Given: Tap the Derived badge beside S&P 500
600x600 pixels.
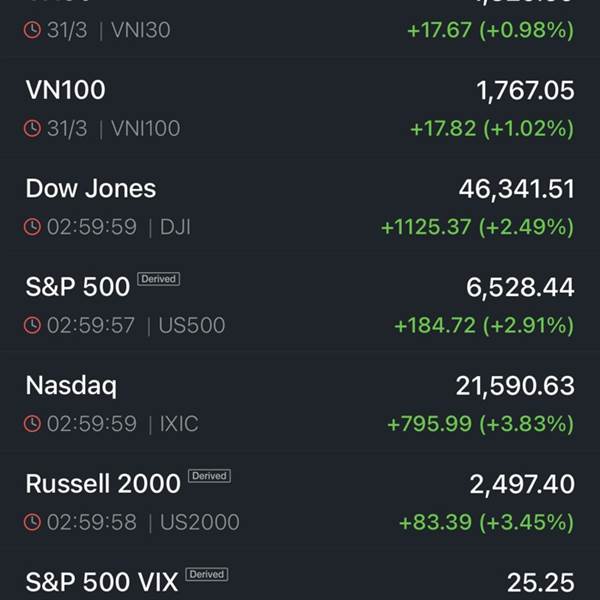Looking at the screenshot, I should (158, 279).
